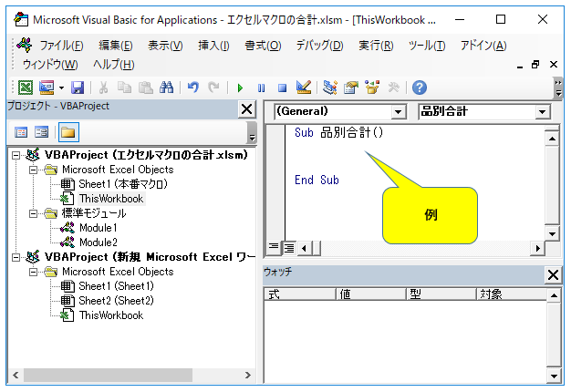Select Sheet1 (本番マクロ) in the tree
Viewport: 571px width, 392px height.
[x=123, y=184]
